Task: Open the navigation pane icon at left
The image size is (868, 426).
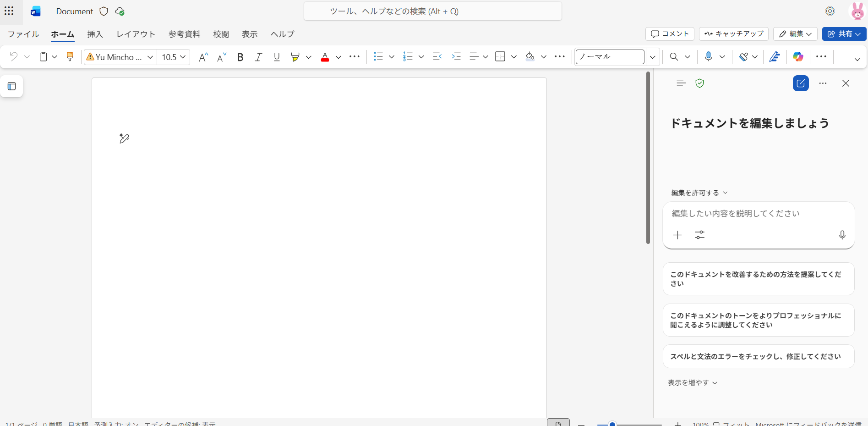Action: (x=12, y=86)
